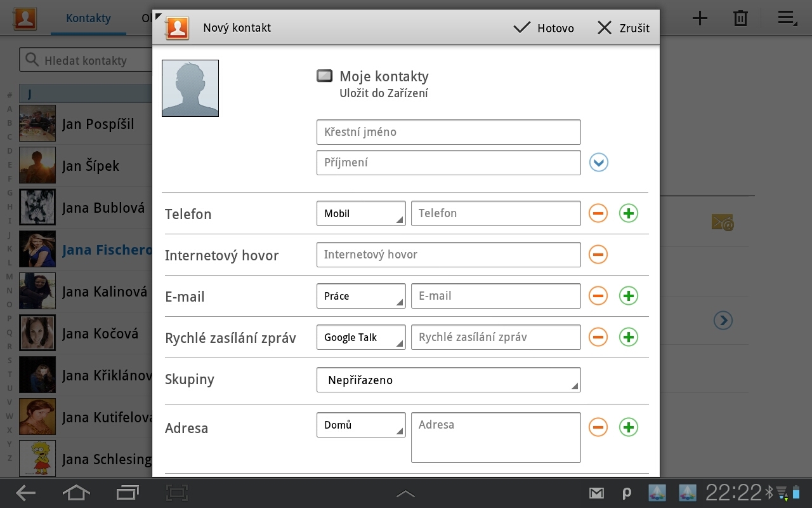812x508 pixels.
Task: Tap the Příjmení input field
Action: (448, 163)
